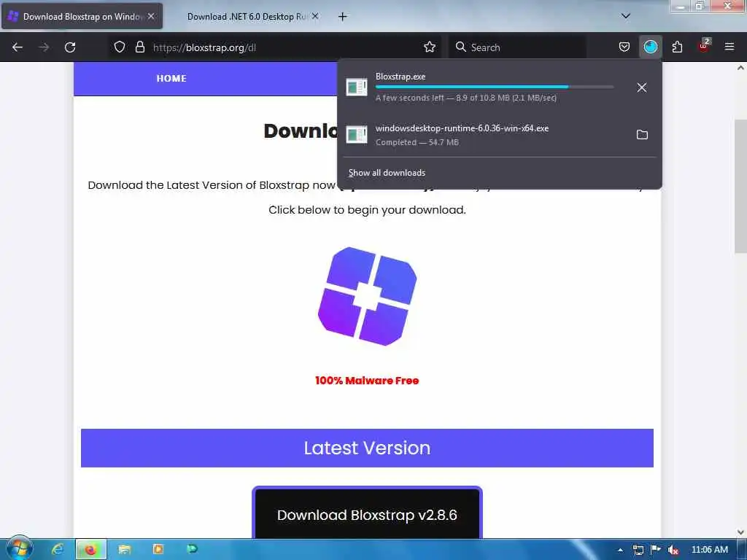Toggle the downloads panel toolbar button
This screenshot has height=560, width=747.
click(650, 47)
